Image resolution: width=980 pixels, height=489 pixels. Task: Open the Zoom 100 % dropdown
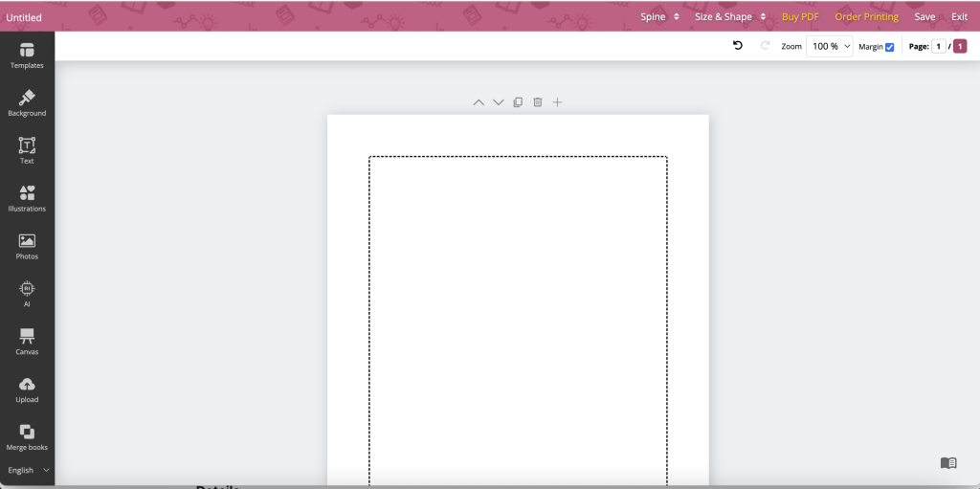pyautogui.click(x=830, y=46)
